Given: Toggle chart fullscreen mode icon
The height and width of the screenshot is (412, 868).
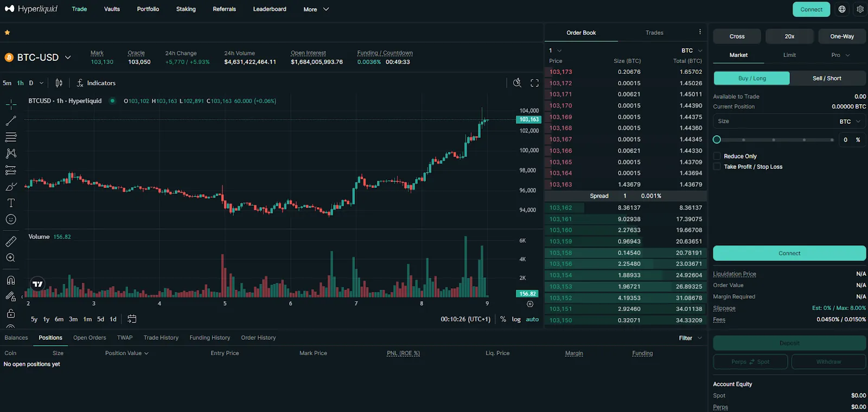Looking at the screenshot, I should 534,83.
